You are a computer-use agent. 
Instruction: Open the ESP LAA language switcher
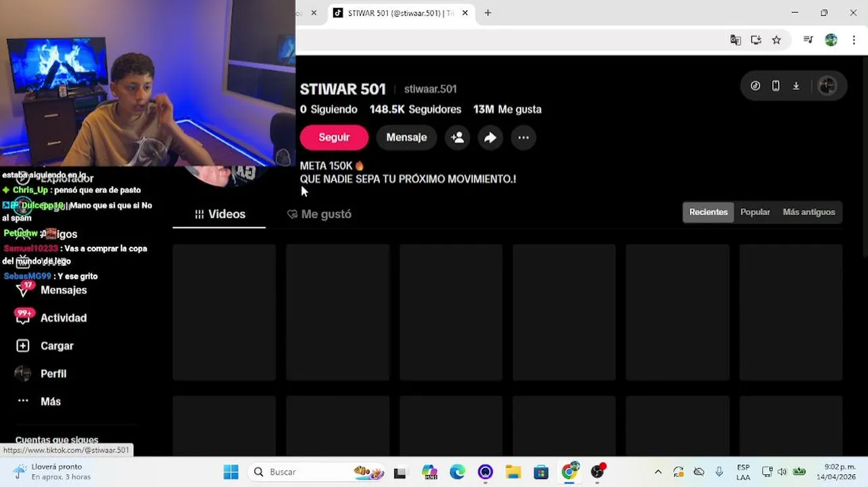743,472
